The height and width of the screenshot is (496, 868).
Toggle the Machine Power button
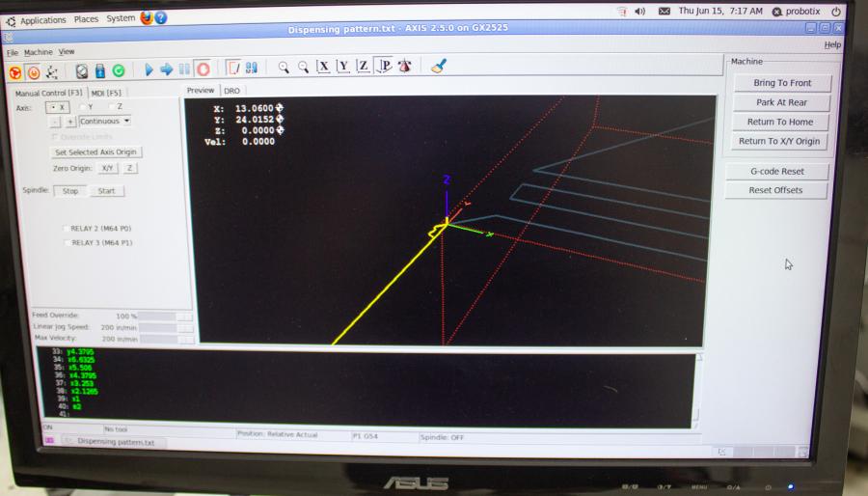pyautogui.click(x=34, y=72)
